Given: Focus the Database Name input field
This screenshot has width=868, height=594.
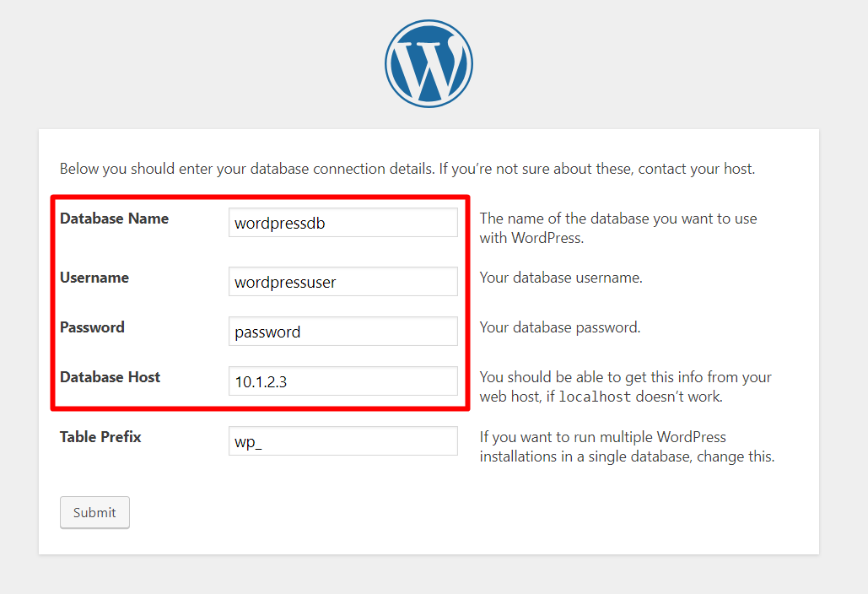Looking at the screenshot, I should (x=342, y=224).
